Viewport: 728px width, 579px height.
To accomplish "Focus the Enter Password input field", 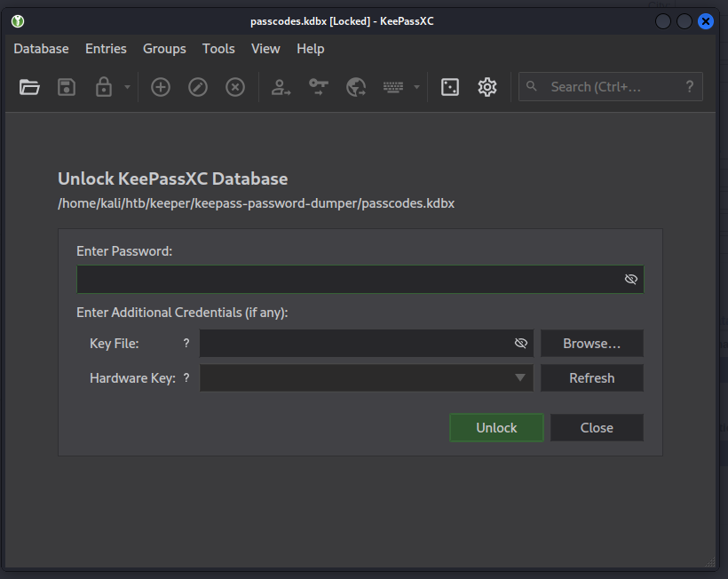I will [346, 279].
